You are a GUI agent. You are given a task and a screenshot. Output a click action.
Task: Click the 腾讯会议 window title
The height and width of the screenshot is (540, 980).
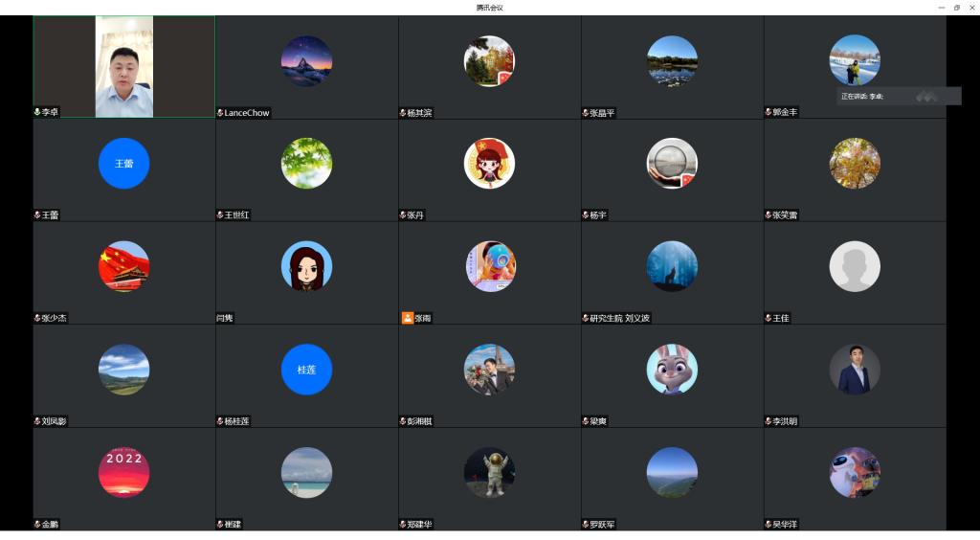[489, 7]
